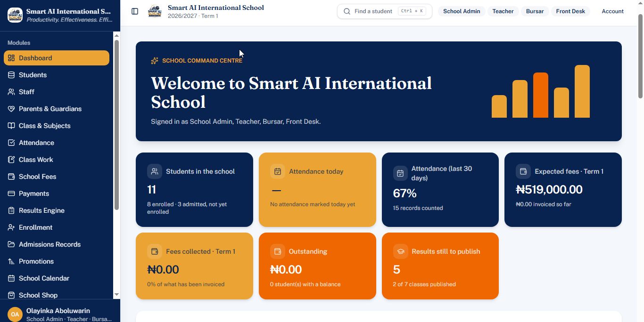644x322 pixels.
Task: Select the Teacher role pill
Action: [503, 11]
